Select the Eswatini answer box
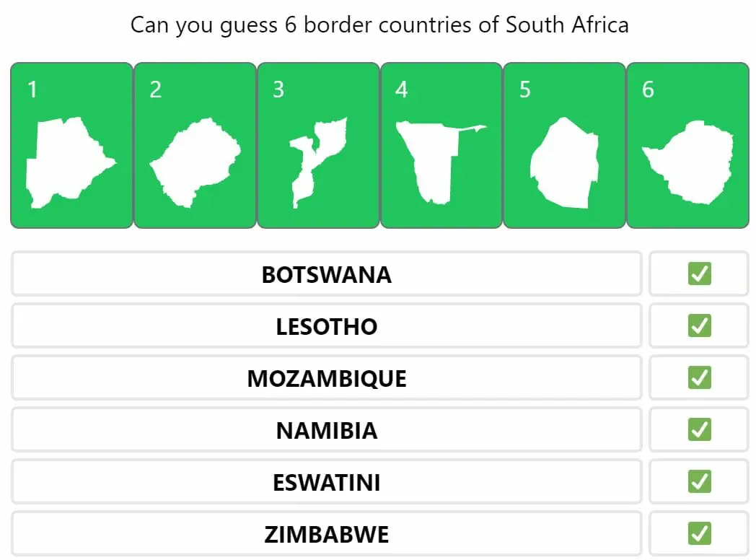The image size is (756, 560). (x=326, y=482)
